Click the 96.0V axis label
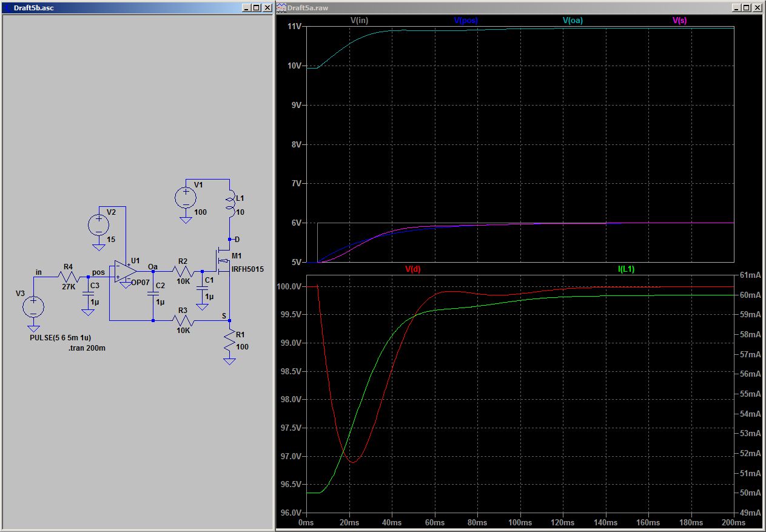The width and height of the screenshot is (766, 532). [x=291, y=513]
